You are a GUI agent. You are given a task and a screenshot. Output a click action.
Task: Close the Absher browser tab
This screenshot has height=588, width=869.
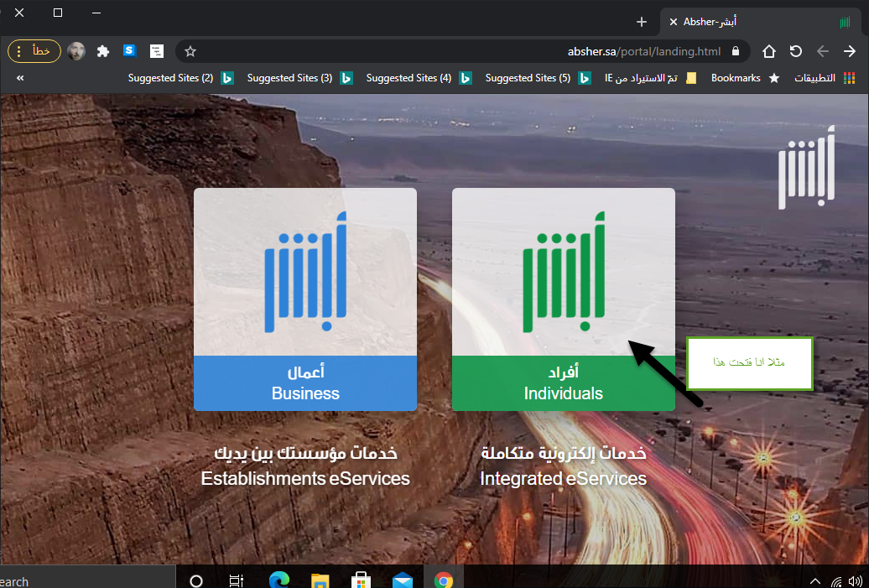[x=674, y=22]
